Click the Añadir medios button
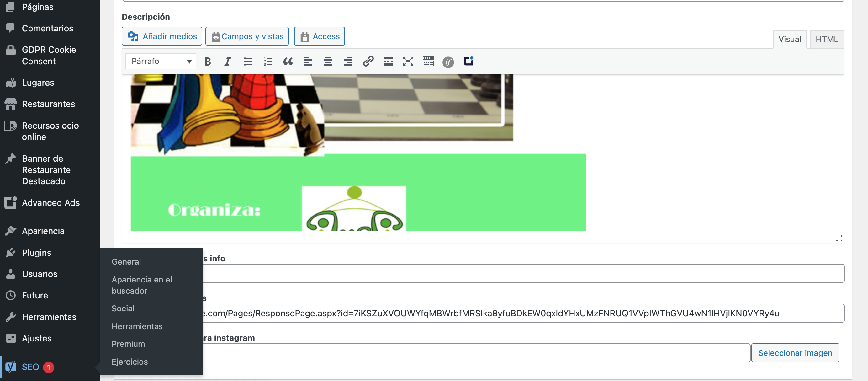 [162, 36]
